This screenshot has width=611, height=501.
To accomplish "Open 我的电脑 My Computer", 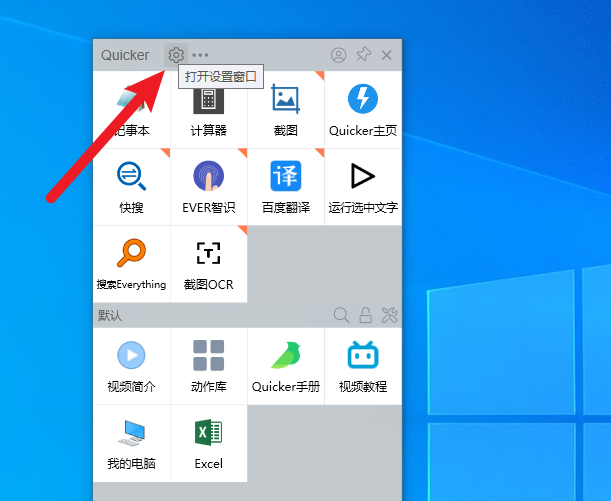I will (x=132, y=443).
